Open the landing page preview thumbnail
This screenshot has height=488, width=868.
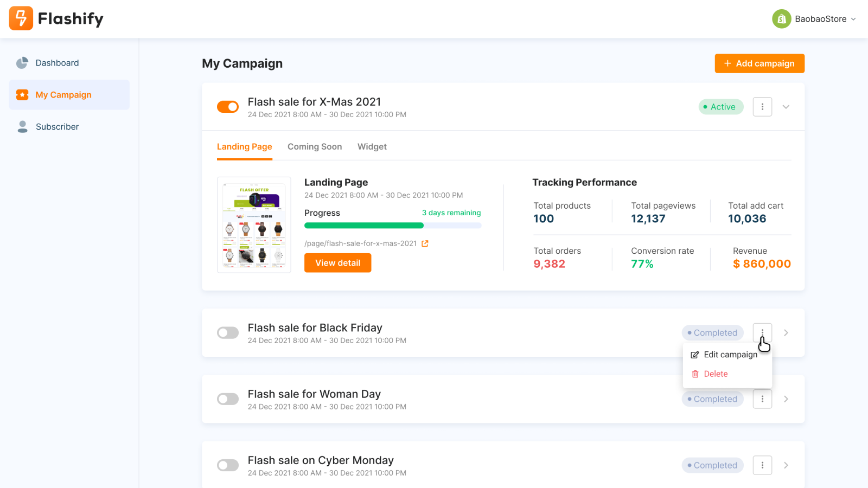pos(254,224)
